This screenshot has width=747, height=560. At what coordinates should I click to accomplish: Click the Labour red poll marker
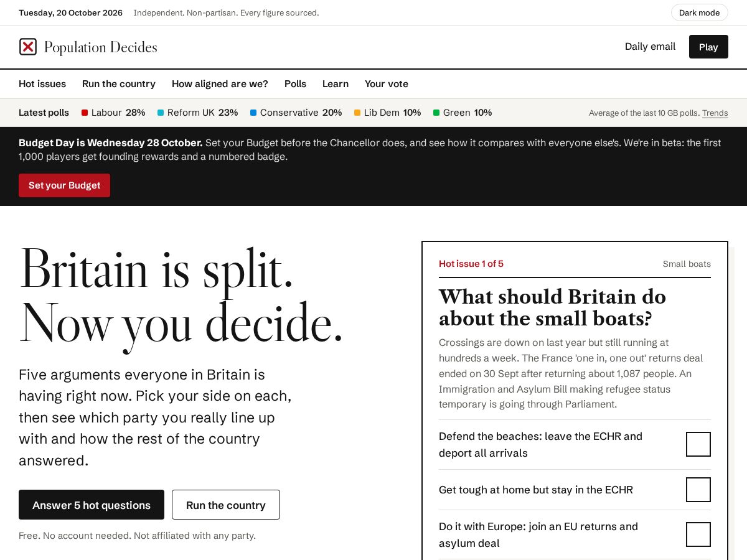pyautogui.click(x=85, y=113)
